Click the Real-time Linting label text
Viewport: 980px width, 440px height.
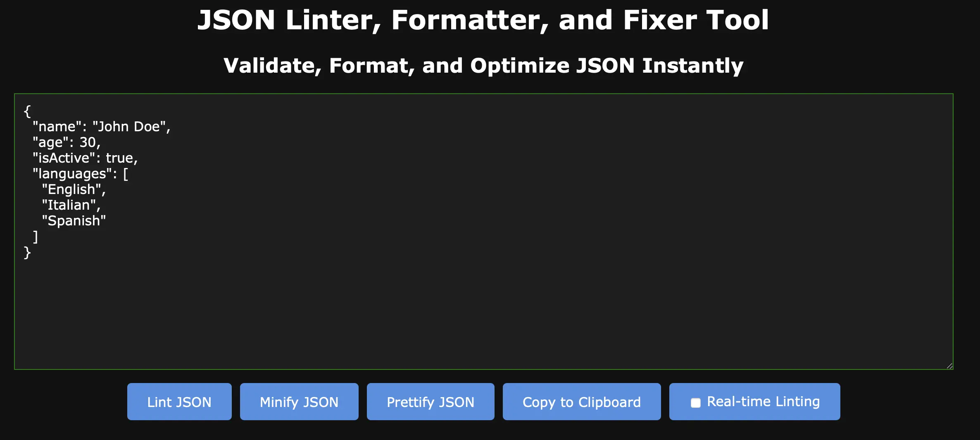(763, 401)
